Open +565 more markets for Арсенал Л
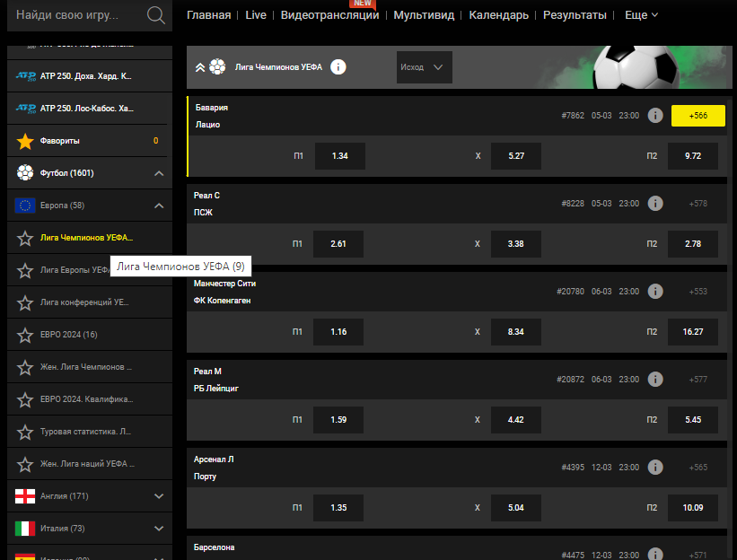 click(x=698, y=467)
